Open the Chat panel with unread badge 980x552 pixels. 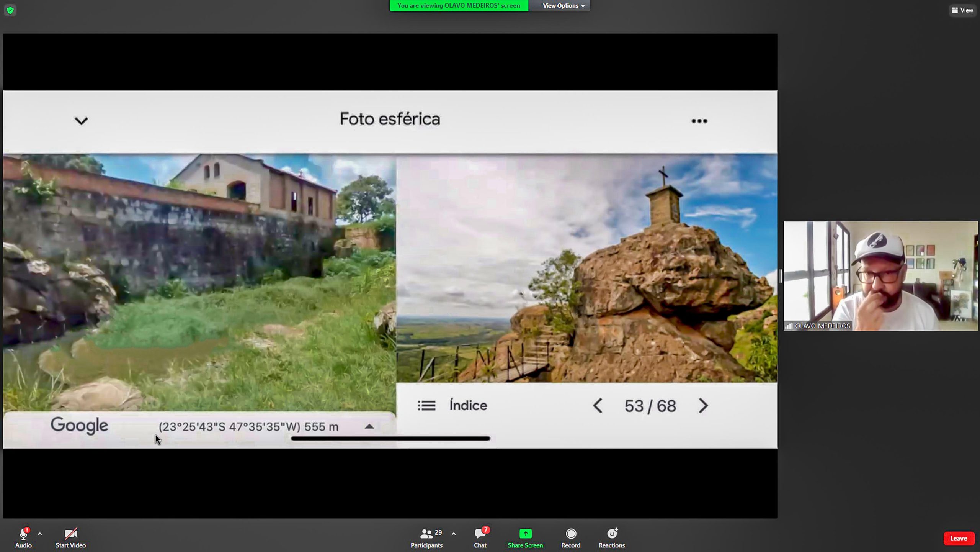[x=480, y=534]
